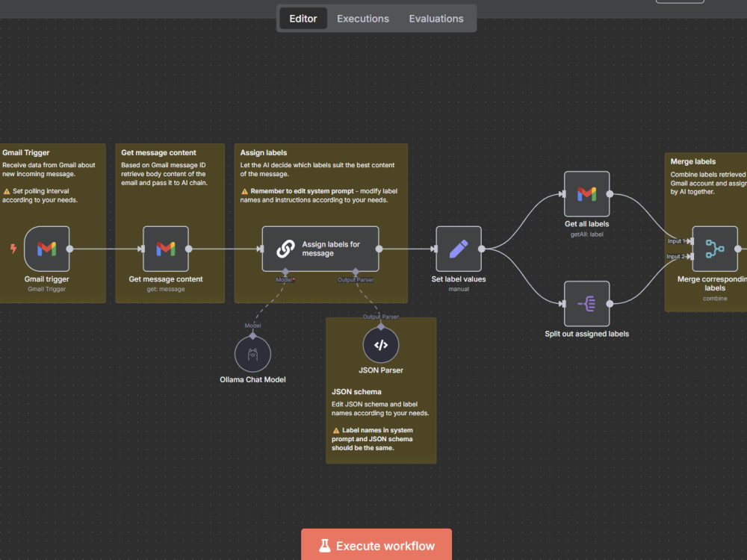Select the Gmail Trigger sticky note title
Screen dimensions: 747x560
(25, 152)
